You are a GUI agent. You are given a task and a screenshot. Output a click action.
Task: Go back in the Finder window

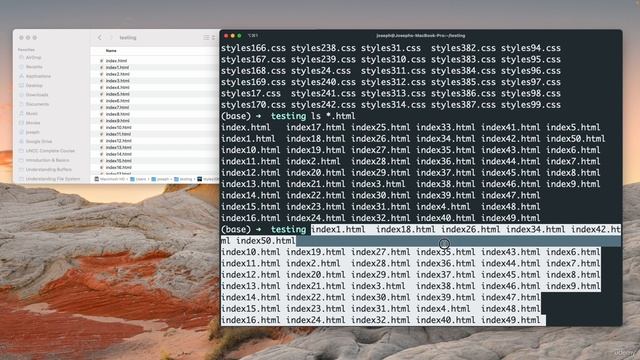tap(100, 38)
